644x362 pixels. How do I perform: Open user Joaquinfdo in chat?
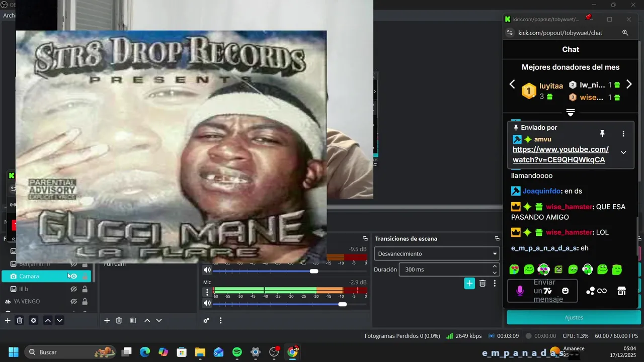[542, 191]
